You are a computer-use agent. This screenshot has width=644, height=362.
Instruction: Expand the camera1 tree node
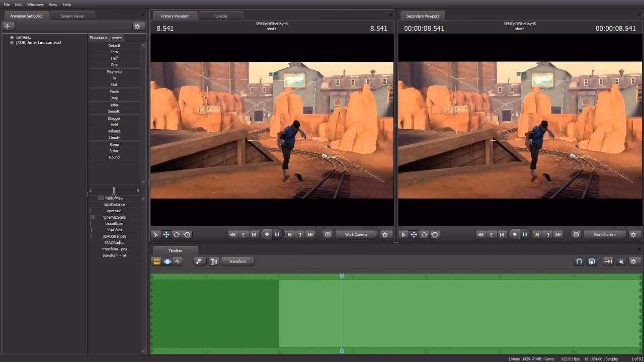point(12,37)
